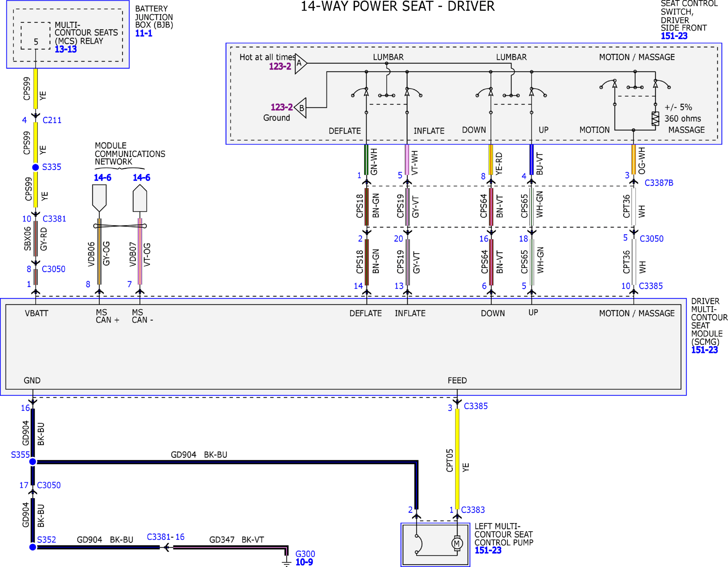Select the C3387B connector label
728x567 pixels.
pos(659,183)
